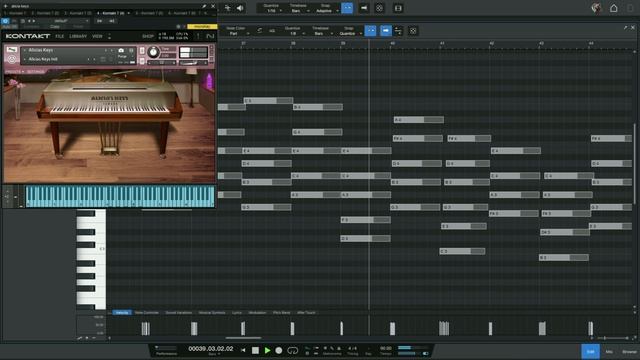This screenshot has height=360, width=640.
Task: Toggle the speaker audition icon in top toolbar
Action: (240, 8)
